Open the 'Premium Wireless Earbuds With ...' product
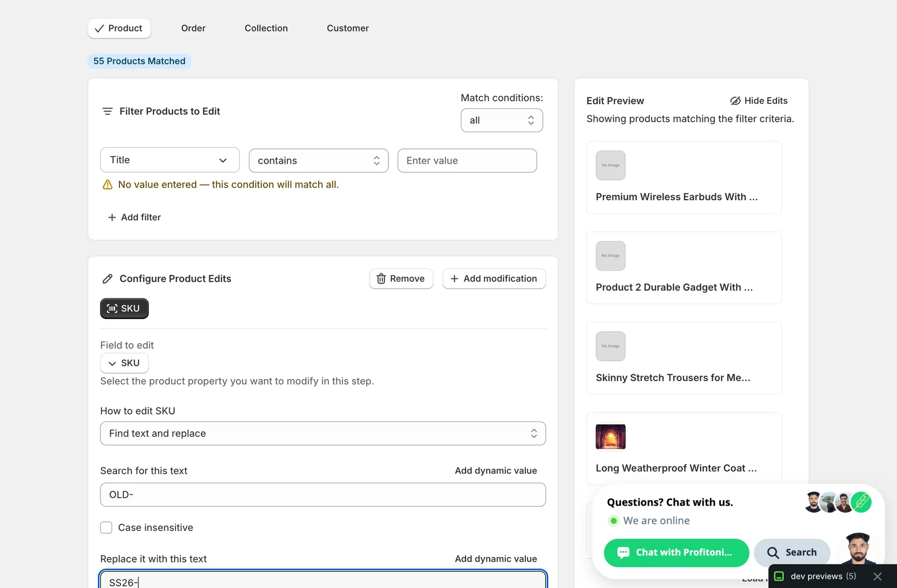Viewport: 897px width, 588px height. 677,197
